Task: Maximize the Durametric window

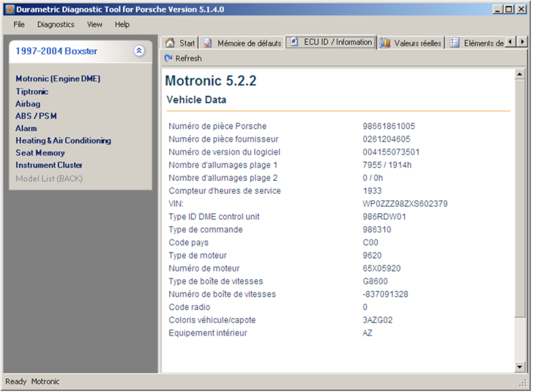Action: coord(509,9)
